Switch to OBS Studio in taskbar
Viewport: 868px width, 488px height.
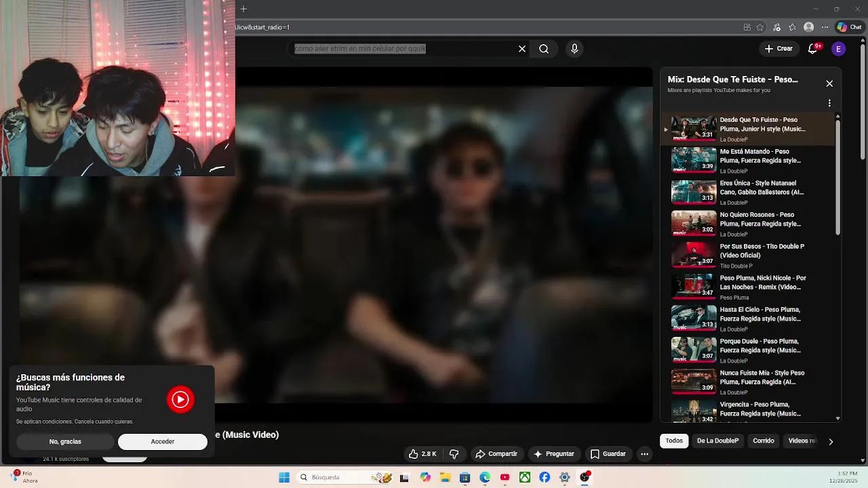pos(585,477)
